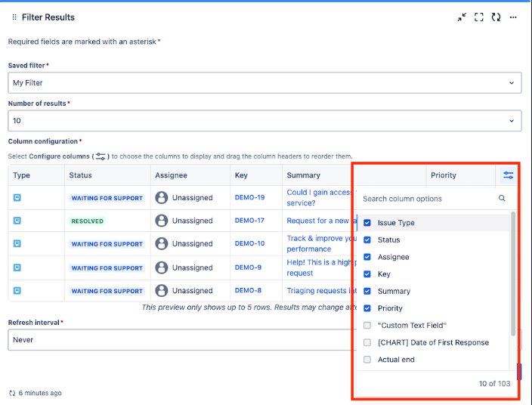Image resolution: width=532 pixels, height=405 pixels.
Task: Click the assignee avatar in DEMO-10 row
Action: pos(162,243)
